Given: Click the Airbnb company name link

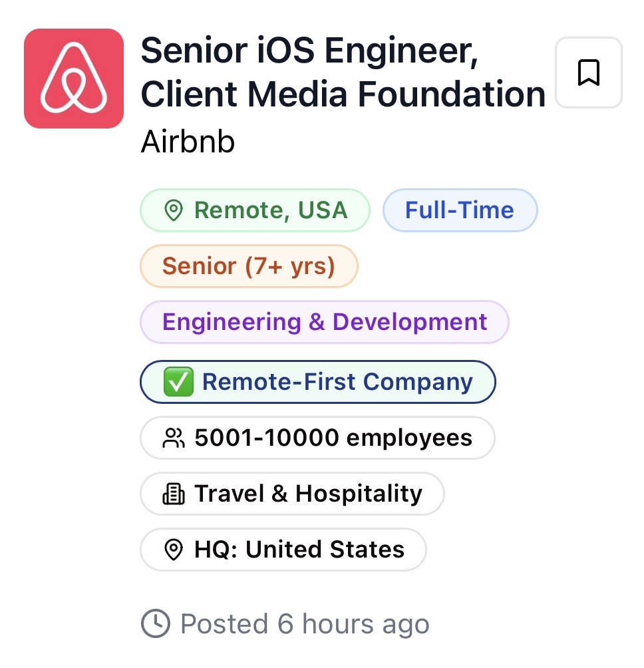Looking at the screenshot, I should click(187, 141).
